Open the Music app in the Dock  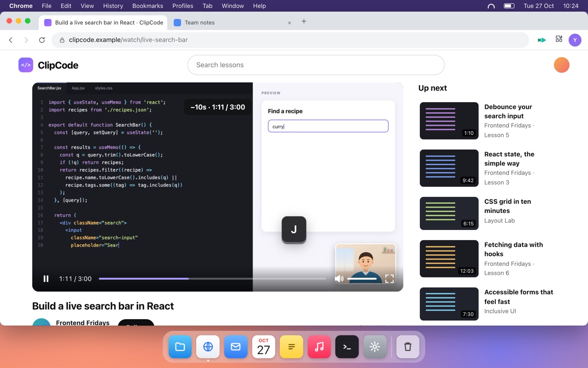click(319, 347)
